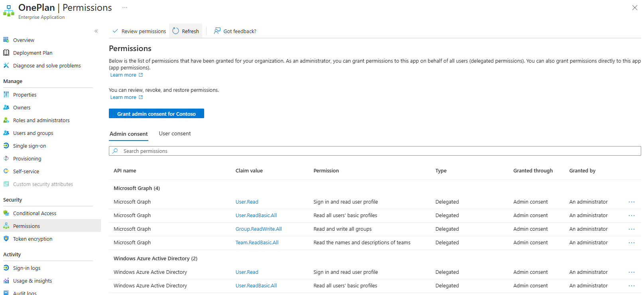This screenshot has width=644, height=295.
Task: Click the Diagnose and solve problems wrench icon
Action: point(6,65)
